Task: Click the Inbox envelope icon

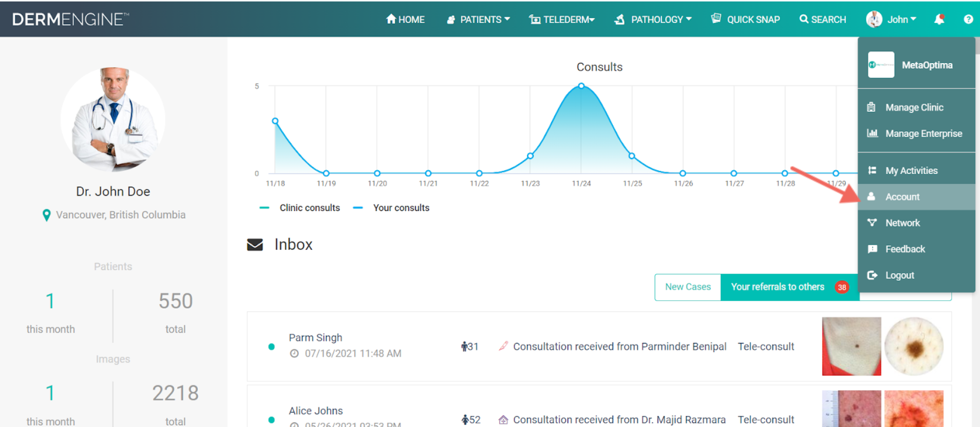Action: (x=255, y=245)
